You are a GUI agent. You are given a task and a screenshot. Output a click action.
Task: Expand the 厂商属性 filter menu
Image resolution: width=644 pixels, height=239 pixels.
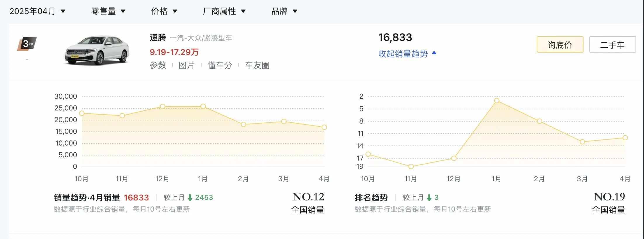click(x=224, y=11)
